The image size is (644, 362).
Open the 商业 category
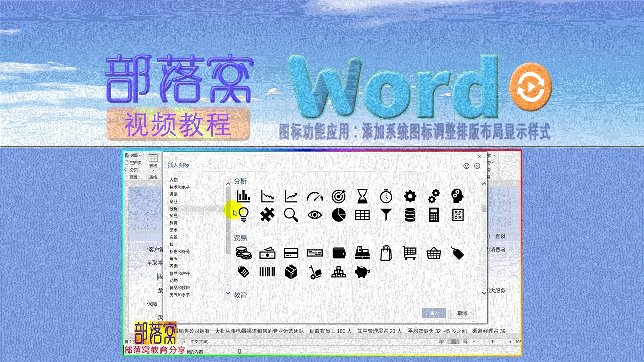(x=173, y=201)
